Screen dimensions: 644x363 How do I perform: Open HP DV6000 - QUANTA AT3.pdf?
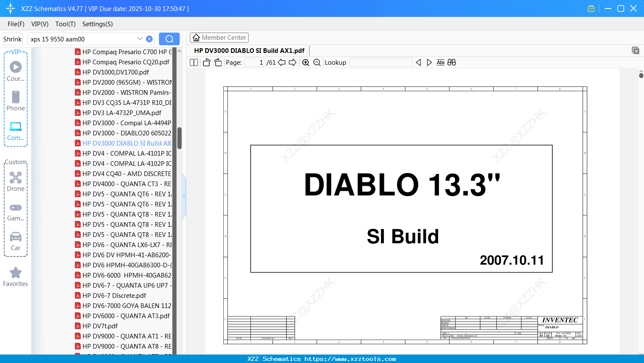tap(123, 316)
